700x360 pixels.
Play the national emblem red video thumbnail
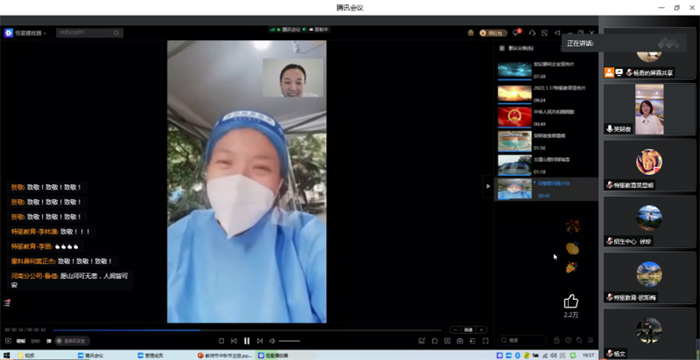[514, 117]
